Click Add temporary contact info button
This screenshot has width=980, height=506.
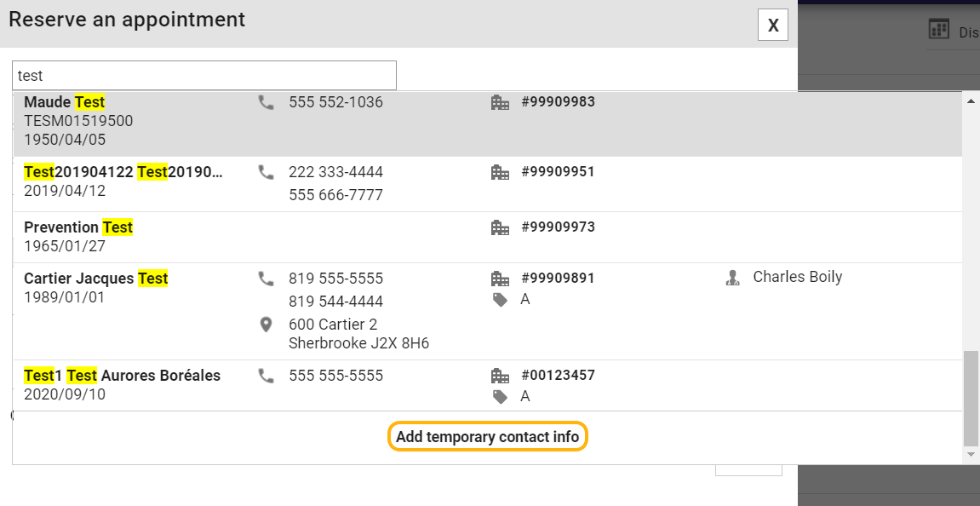point(488,436)
